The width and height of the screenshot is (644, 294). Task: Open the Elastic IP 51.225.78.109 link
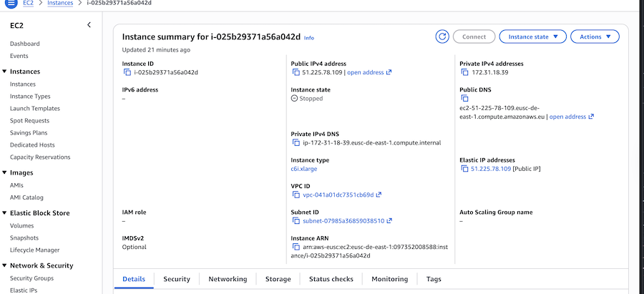(x=491, y=169)
